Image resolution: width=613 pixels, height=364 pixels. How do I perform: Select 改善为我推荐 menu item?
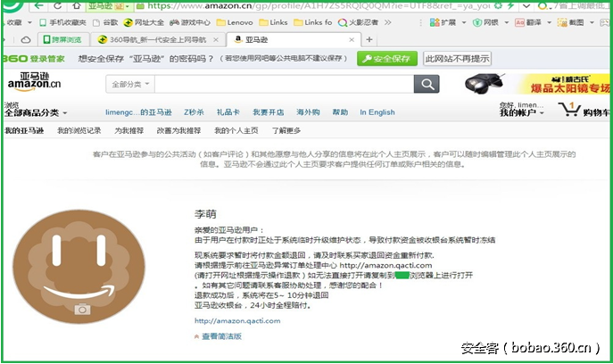[178, 131]
